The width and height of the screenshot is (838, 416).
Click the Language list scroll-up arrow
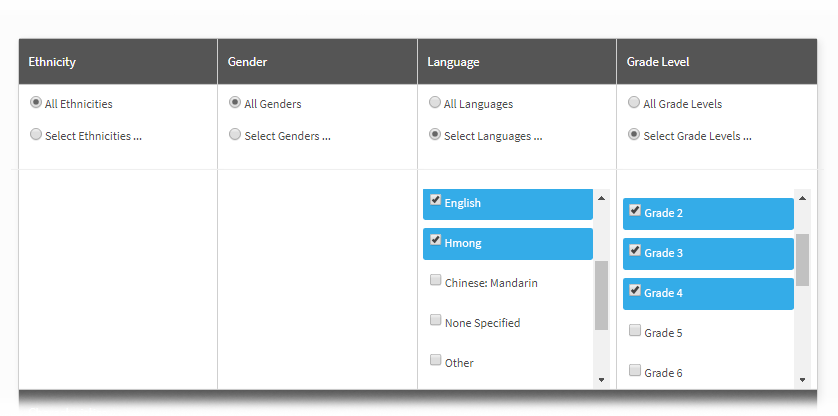tap(601, 198)
